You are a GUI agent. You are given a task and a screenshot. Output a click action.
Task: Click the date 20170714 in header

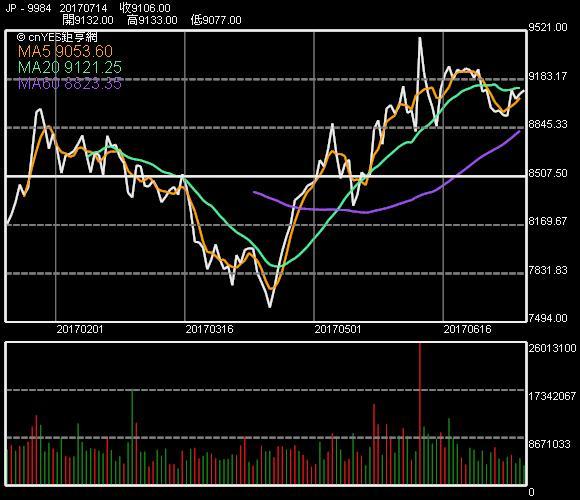(83, 8)
